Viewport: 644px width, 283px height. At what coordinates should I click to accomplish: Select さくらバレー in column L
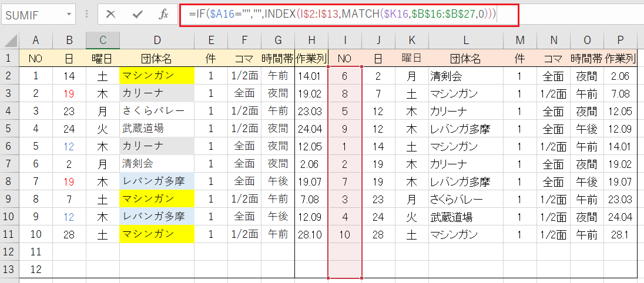point(466,199)
